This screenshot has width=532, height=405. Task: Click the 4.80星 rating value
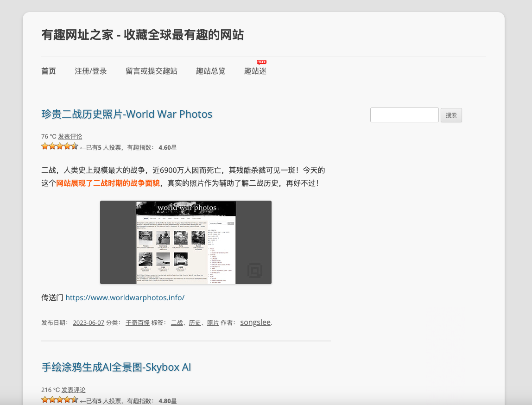coord(168,401)
